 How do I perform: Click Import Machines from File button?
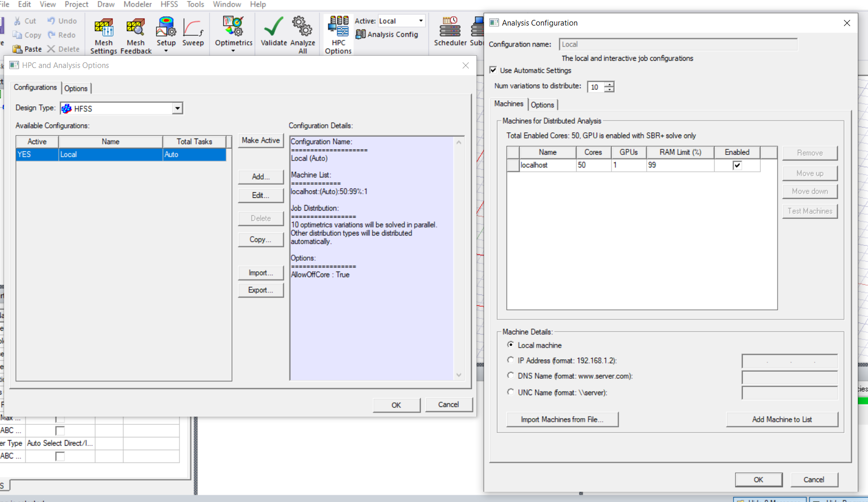[562, 419]
